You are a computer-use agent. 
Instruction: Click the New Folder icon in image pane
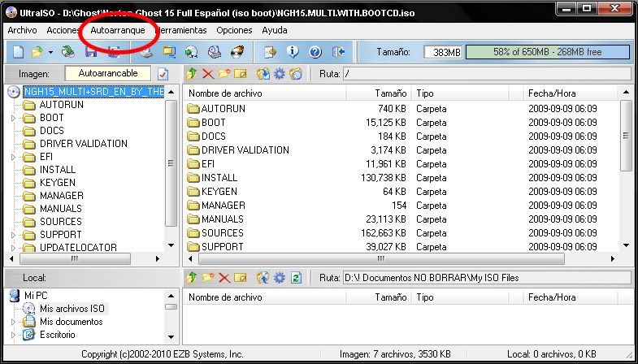[x=224, y=74]
